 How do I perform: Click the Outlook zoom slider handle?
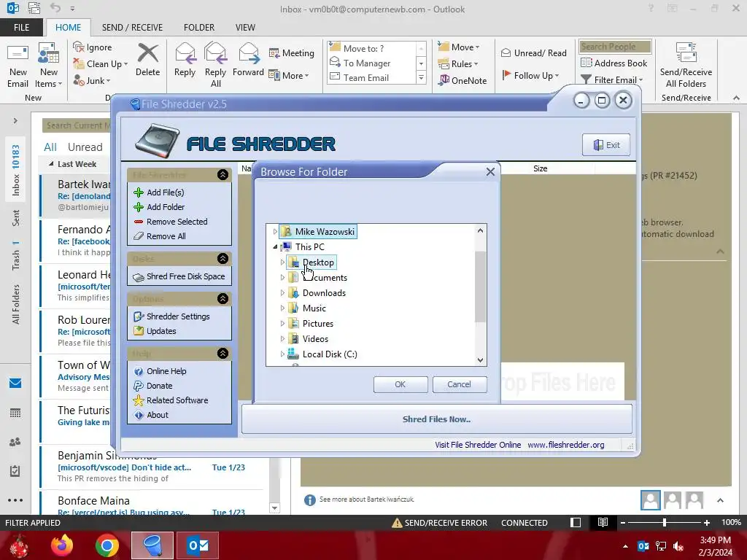pyautogui.click(x=665, y=522)
